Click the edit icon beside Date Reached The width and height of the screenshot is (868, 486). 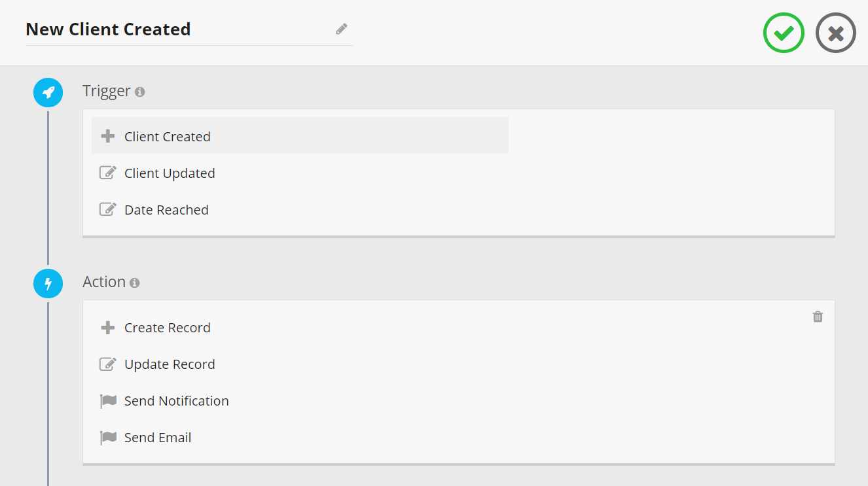pyautogui.click(x=108, y=209)
